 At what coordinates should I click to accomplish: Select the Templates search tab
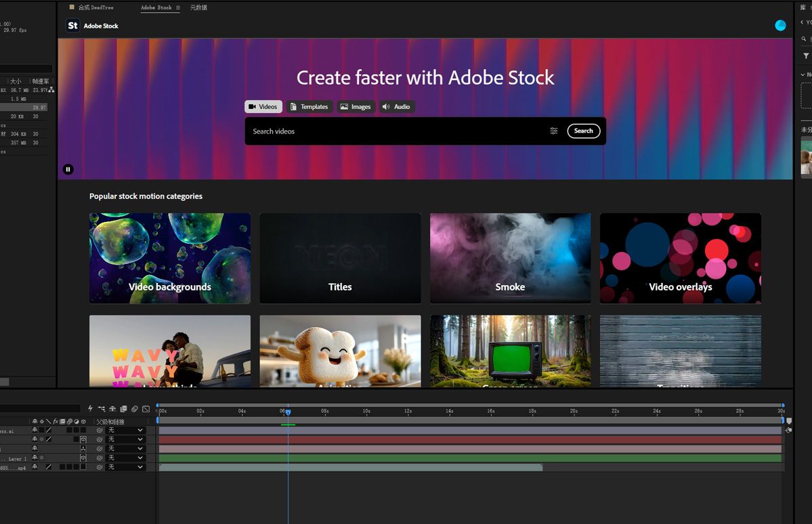pos(309,107)
